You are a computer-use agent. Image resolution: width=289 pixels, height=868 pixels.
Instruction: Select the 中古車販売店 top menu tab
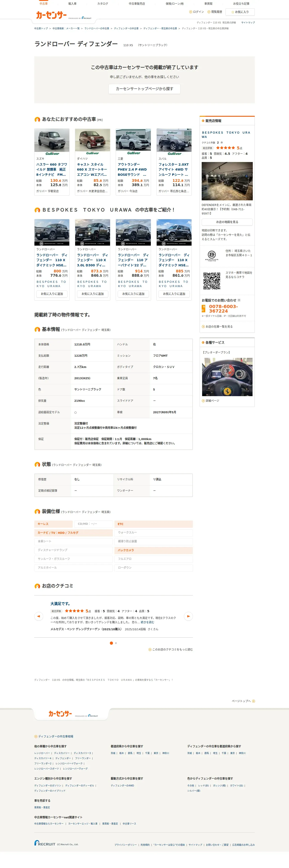[137, 4]
